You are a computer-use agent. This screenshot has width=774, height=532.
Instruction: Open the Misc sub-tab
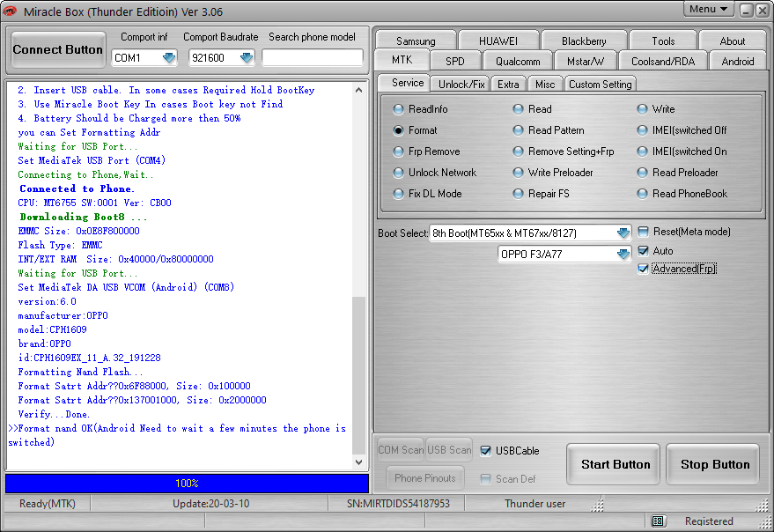point(545,85)
